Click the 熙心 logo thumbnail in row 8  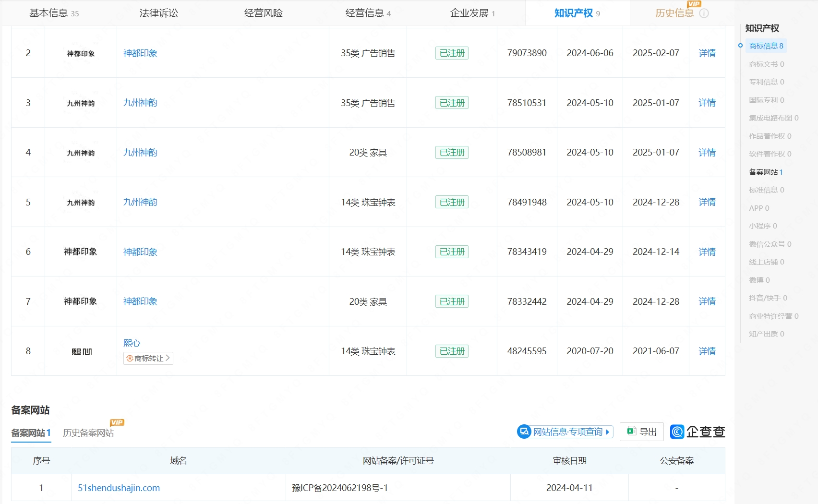(82, 351)
